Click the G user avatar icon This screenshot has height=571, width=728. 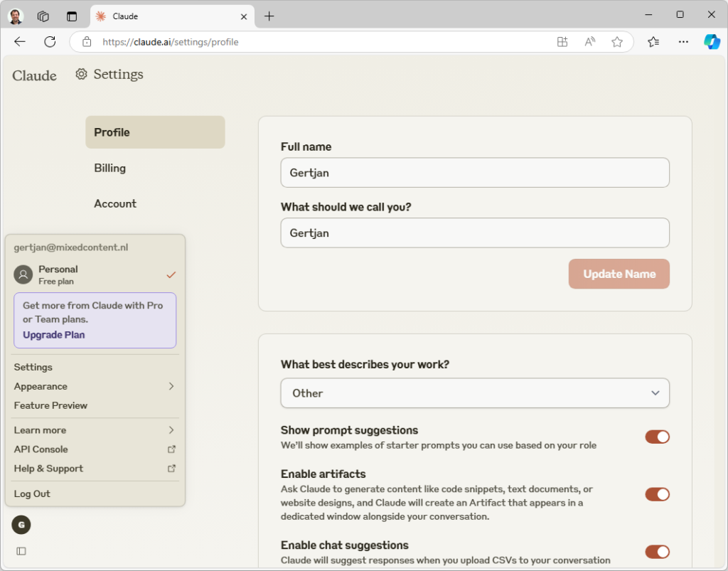[21, 525]
